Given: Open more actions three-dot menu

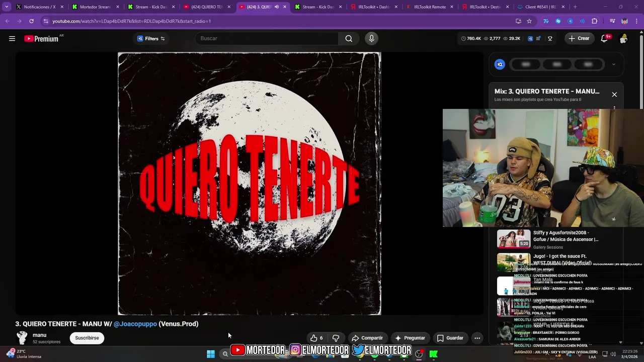Looking at the screenshot, I should click(477, 338).
